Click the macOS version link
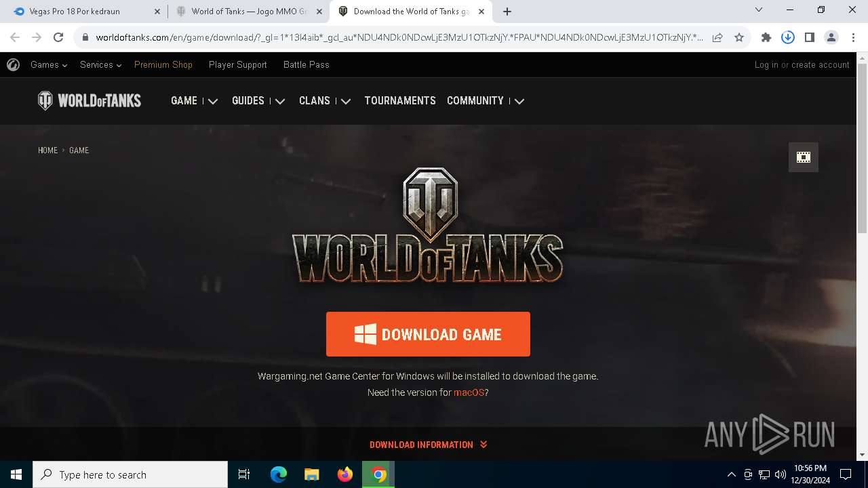Screen dimensions: 868x488 469,392
